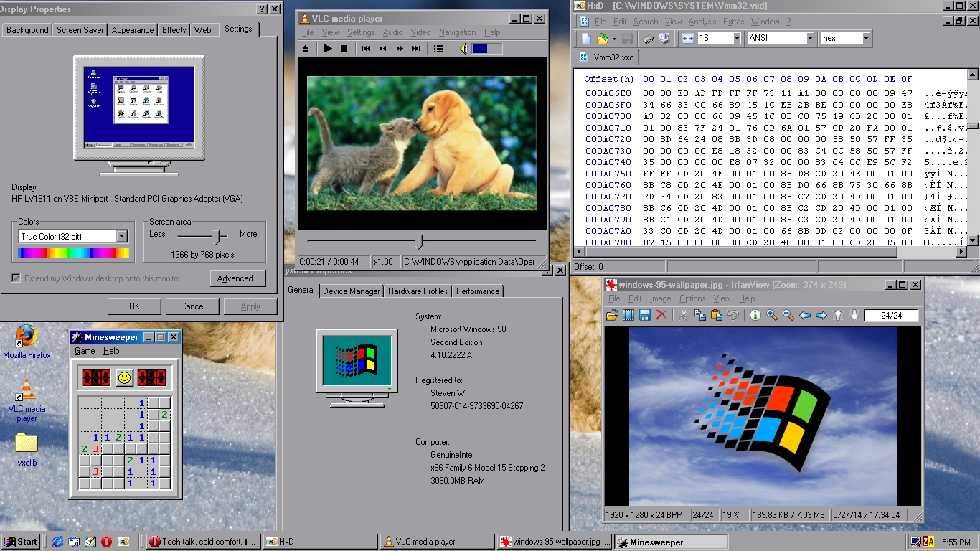Select the VLC media player desktop icon
This screenshot has height=551, width=980.
click(x=27, y=400)
